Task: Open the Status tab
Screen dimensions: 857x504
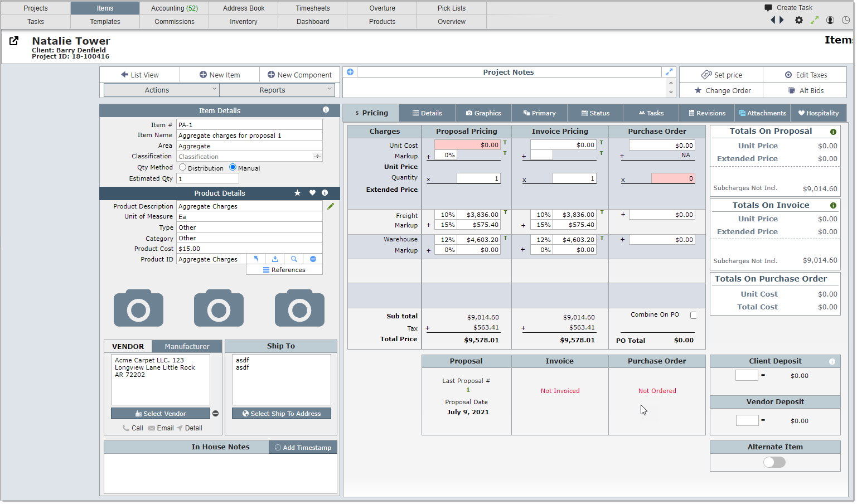Action: tap(595, 113)
